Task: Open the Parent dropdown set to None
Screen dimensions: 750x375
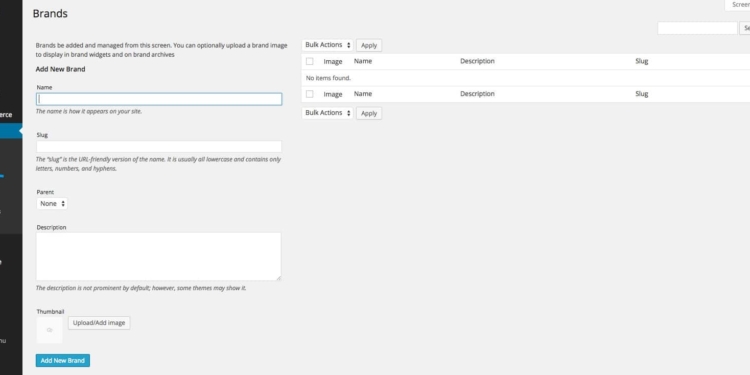Action: (x=52, y=204)
